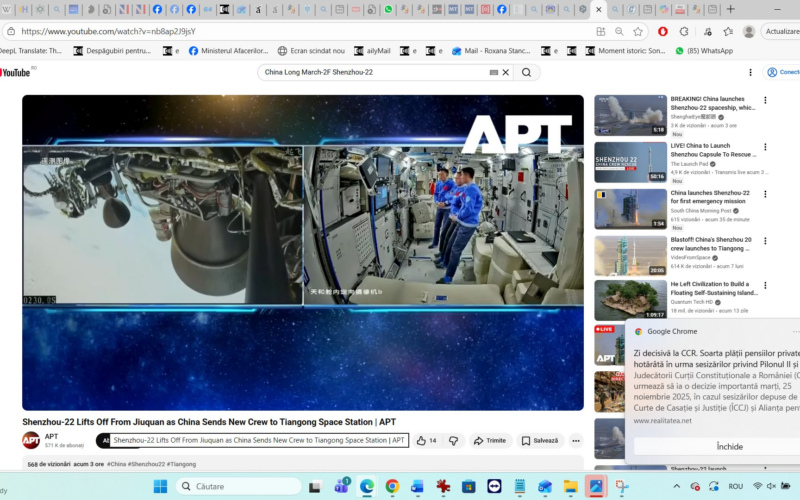Screen dimensions: 800x500
Task: Click the video player area
Action: coord(303,253)
